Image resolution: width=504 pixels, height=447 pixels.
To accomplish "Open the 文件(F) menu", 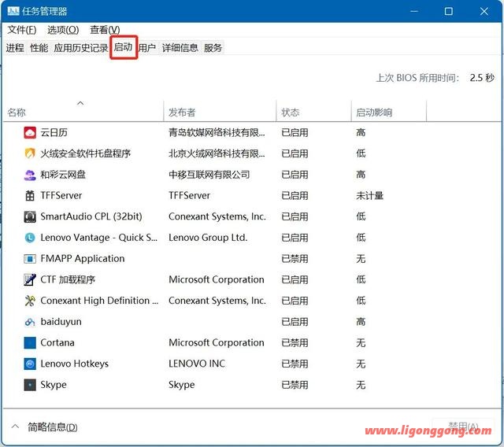I will click(21, 30).
